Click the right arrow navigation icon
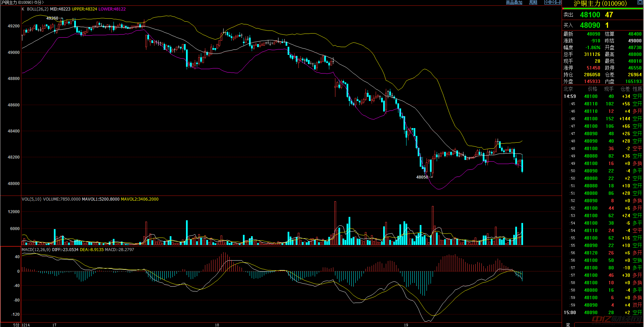The image size is (644, 327). 553,2
